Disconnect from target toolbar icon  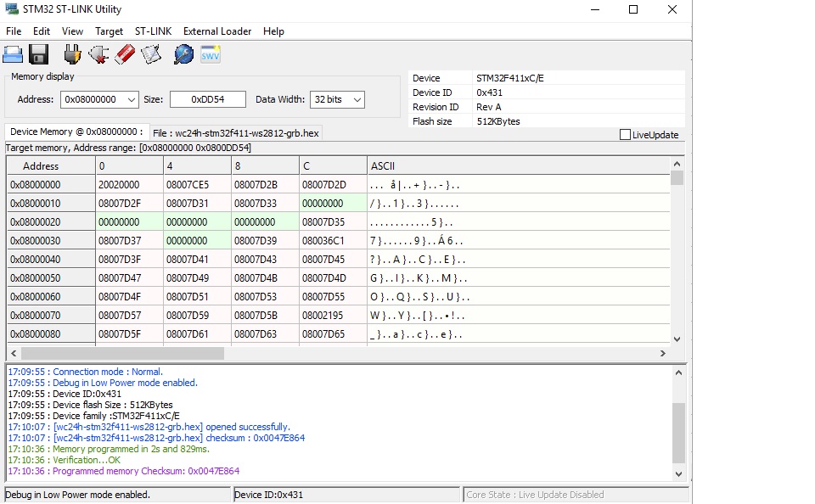98,54
